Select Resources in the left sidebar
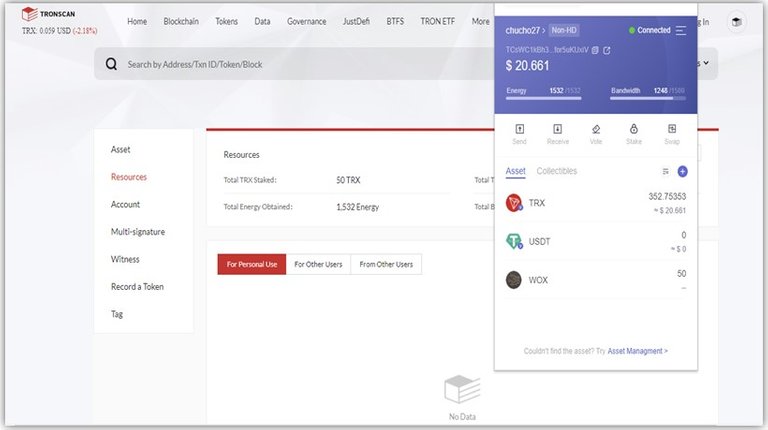The height and width of the screenshot is (430, 768). point(129,177)
